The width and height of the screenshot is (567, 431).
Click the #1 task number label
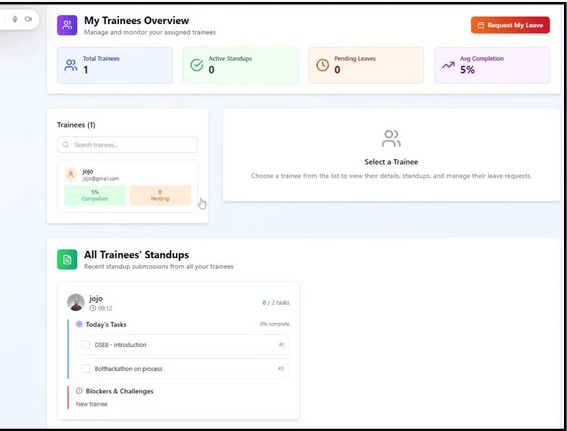(x=281, y=345)
